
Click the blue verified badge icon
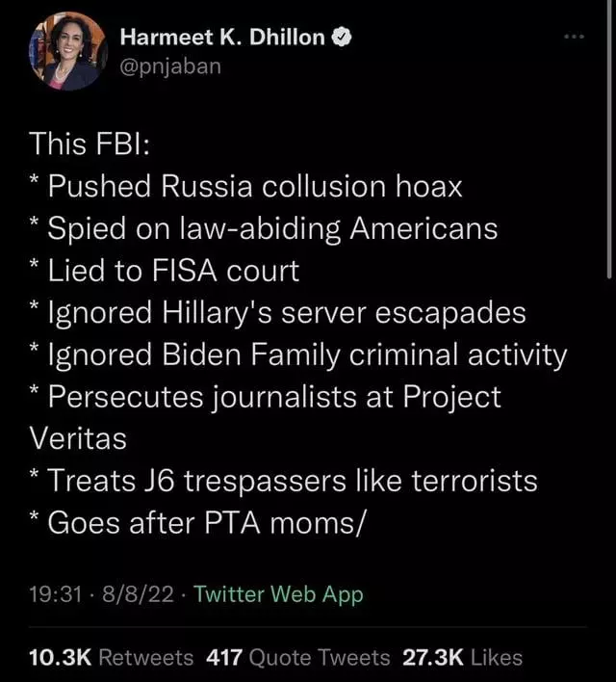pyautogui.click(x=342, y=37)
